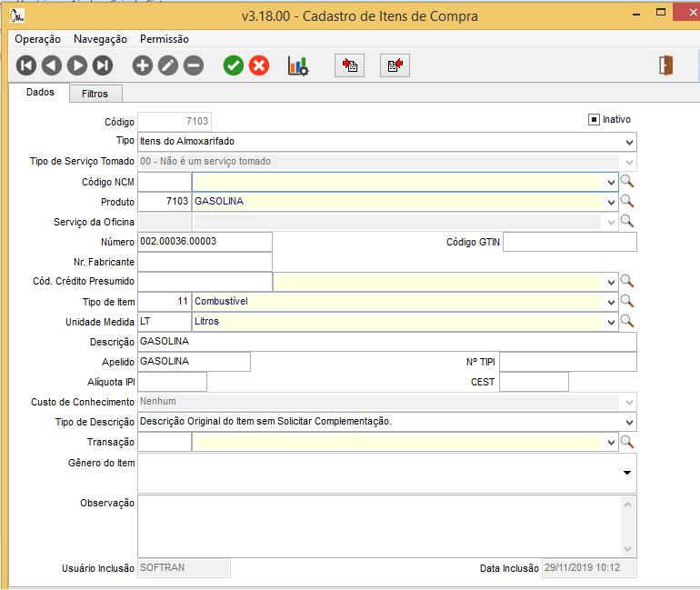Image resolution: width=700 pixels, height=590 pixels.
Task: Go to the next record
Action: coord(77,65)
